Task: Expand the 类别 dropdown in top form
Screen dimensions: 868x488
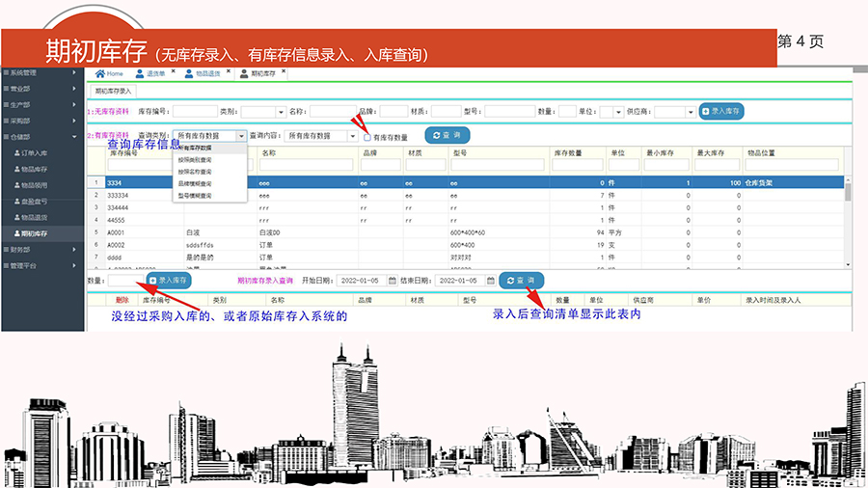Action: (281, 112)
